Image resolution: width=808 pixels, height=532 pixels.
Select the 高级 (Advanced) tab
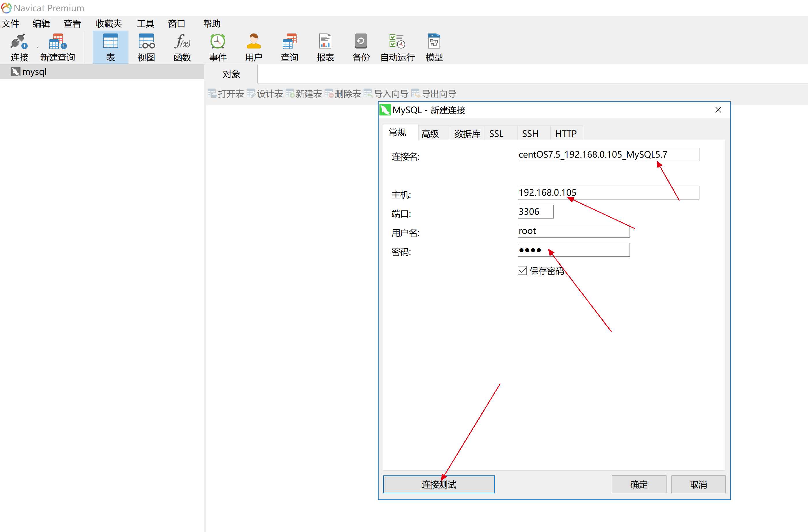point(429,133)
